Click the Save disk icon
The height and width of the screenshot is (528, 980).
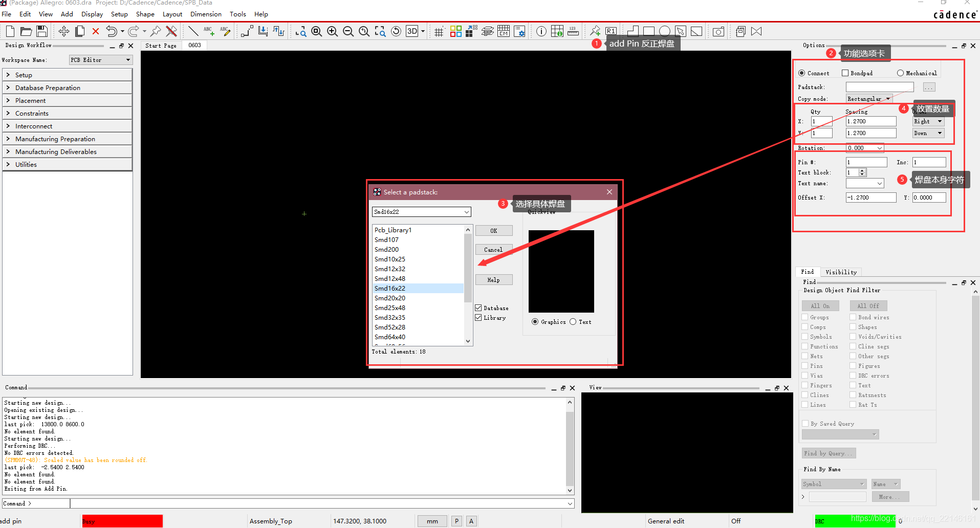pyautogui.click(x=42, y=32)
